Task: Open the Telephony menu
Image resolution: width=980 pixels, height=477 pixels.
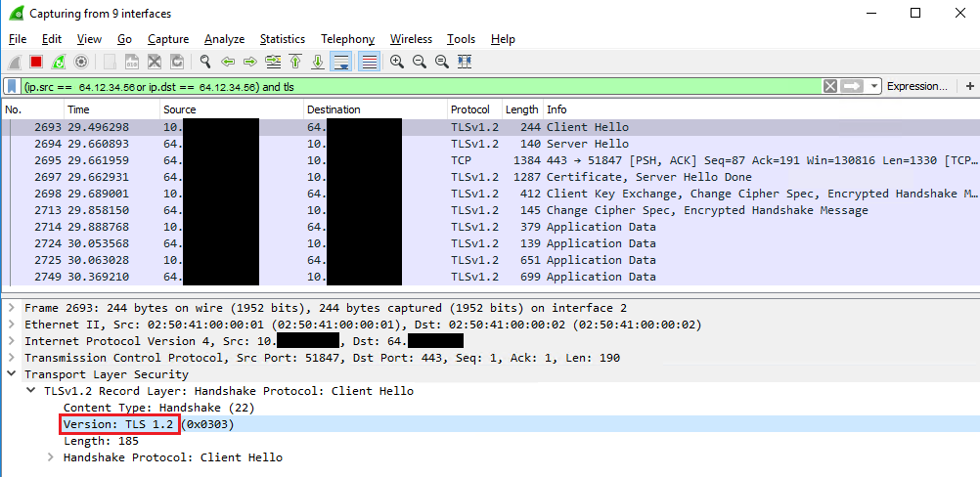Action: point(347,39)
